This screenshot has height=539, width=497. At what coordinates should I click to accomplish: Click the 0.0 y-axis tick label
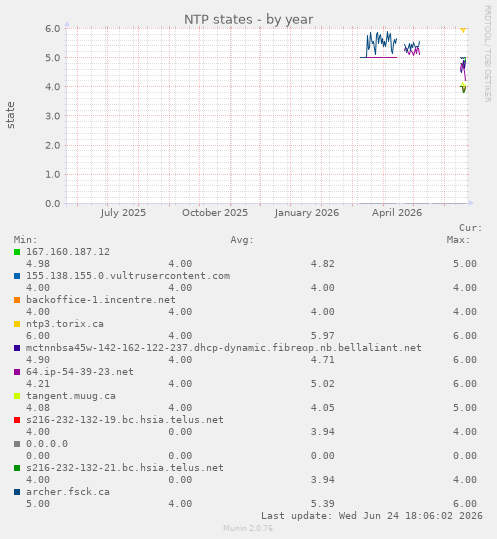53,204
